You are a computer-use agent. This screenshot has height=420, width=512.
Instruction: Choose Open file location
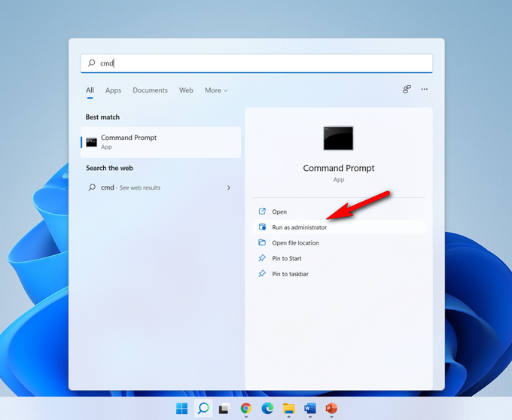[x=339, y=243]
